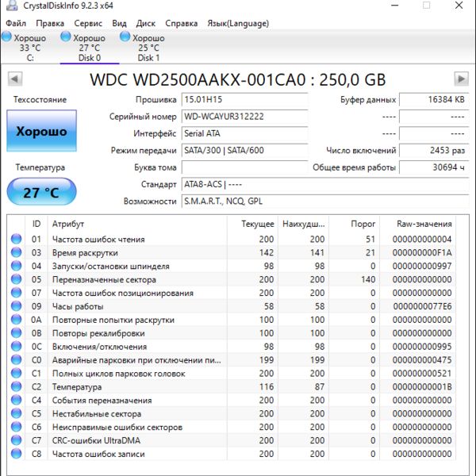
Task: Go to previous disk with left arrow
Action: (15, 79)
